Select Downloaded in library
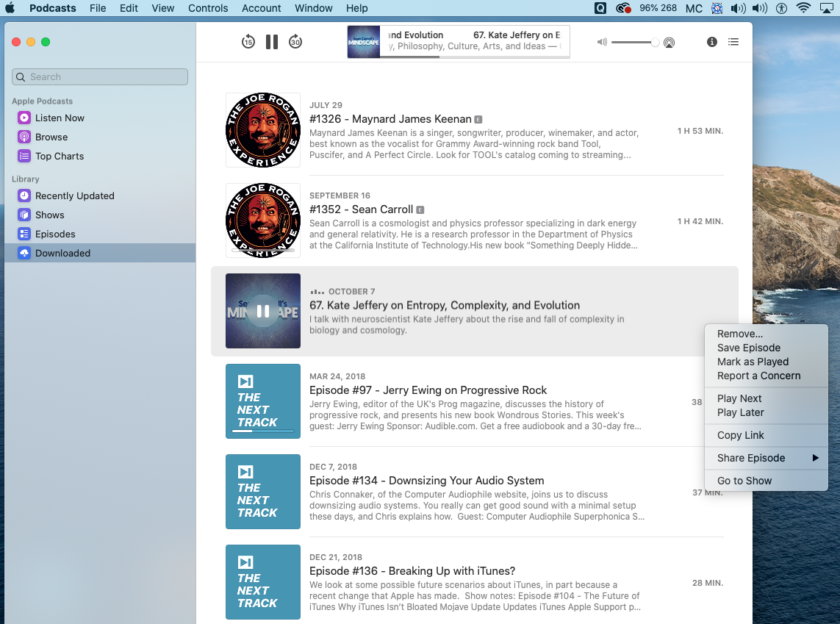Screen dimensions: 840x624 coord(100,253)
